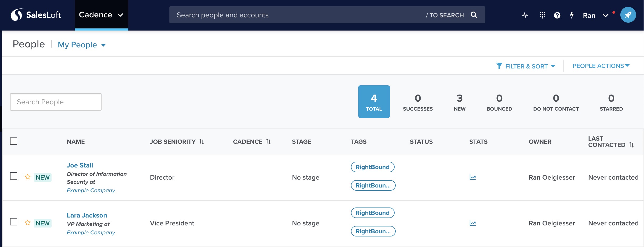Show the Successes people tab
The height and width of the screenshot is (247, 644).
pos(418,102)
